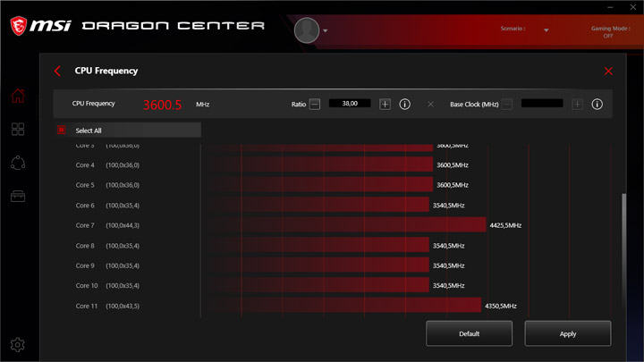Confirm with the Apply button
This screenshot has width=644, height=362.
point(568,333)
